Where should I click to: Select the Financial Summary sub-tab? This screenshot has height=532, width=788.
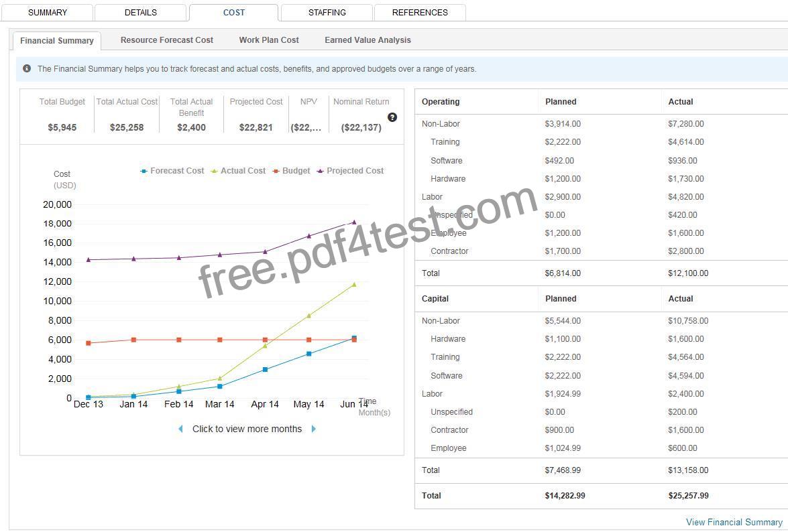(57, 41)
